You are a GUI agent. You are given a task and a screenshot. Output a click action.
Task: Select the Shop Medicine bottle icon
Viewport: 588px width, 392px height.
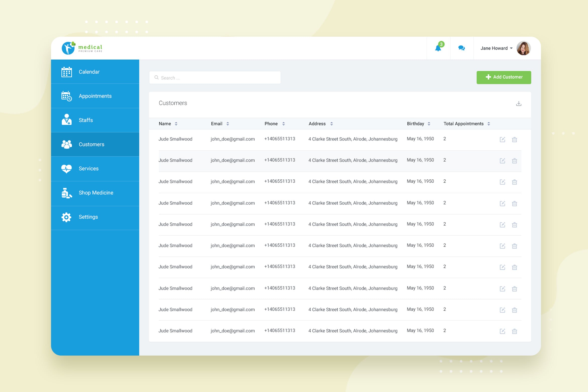[66, 193]
